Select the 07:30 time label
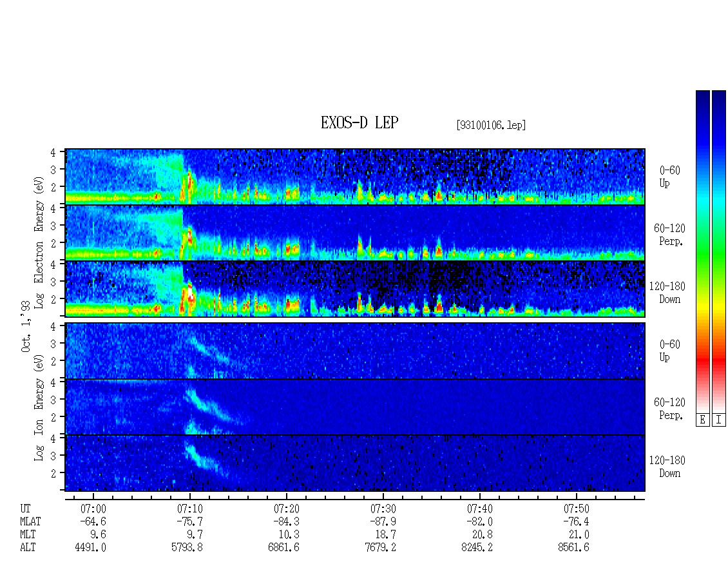This screenshot has height=564, width=728. [x=383, y=509]
